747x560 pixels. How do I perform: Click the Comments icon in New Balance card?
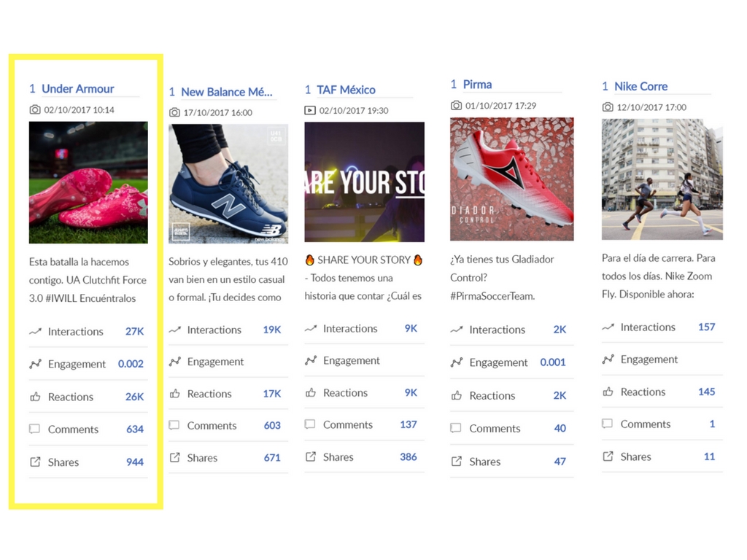click(x=174, y=425)
